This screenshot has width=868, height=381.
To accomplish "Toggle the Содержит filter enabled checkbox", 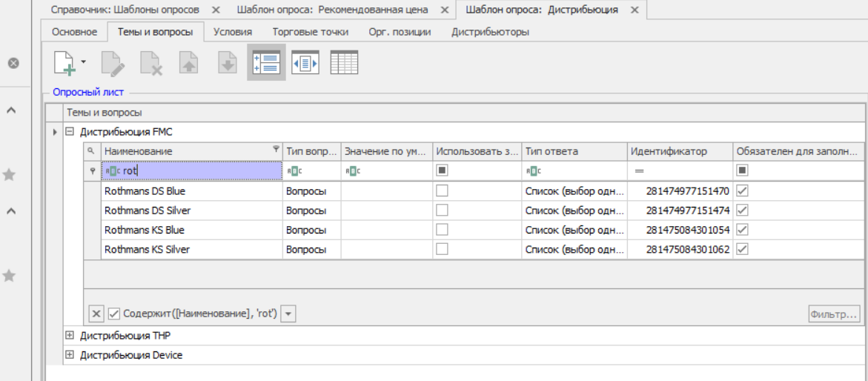I will pos(113,314).
